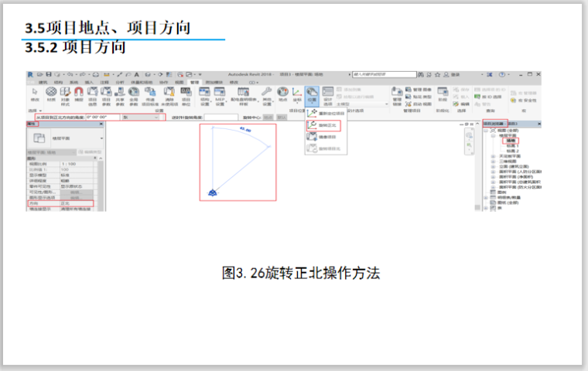
Task: Click the angle from project north input field
Action: [x=102, y=116]
